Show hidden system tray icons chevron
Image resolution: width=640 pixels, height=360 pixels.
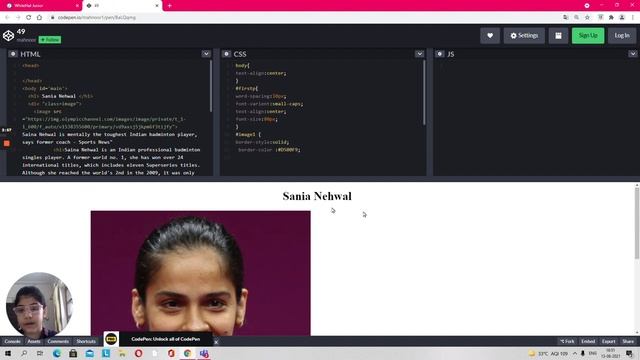(575, 353)
